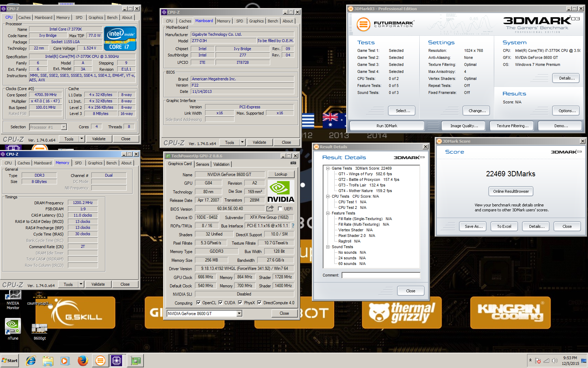Click the NVIDIA logo in GPU-Z
The width and height of the screenshot is (588, 368).
(281, 191)
